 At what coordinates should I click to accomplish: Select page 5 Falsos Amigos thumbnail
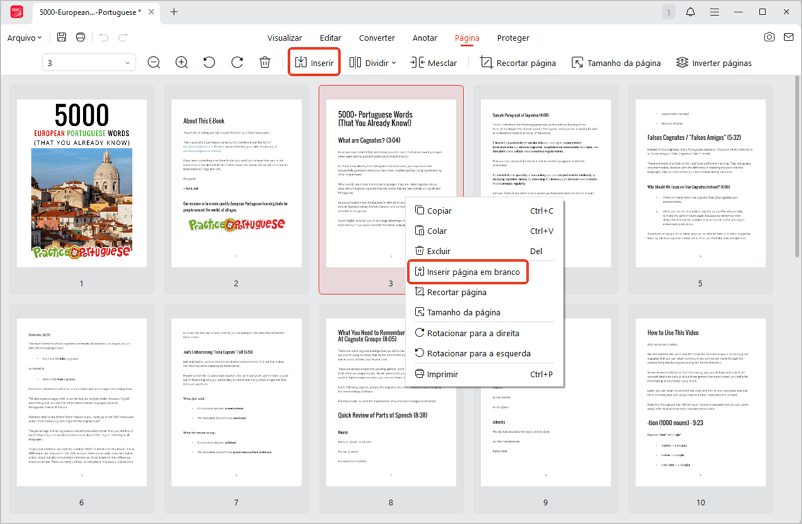pos(701,183)
